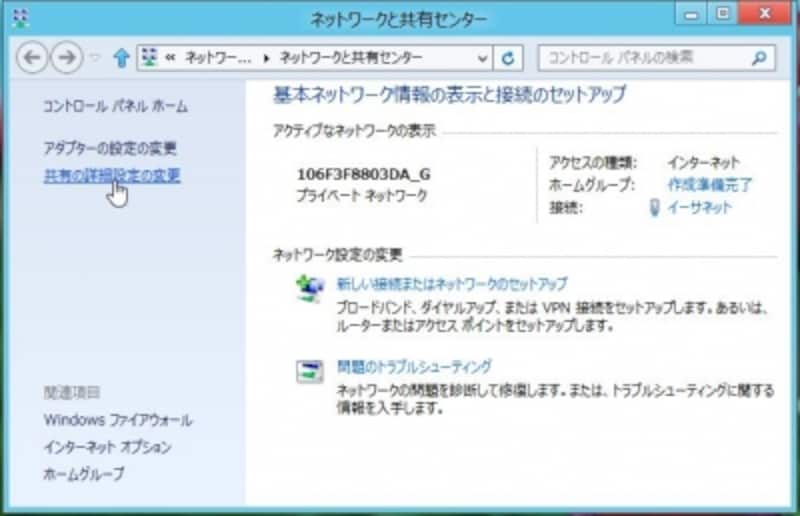
Task: Open アダプターの設定の変更
Action: pos(110,149)
